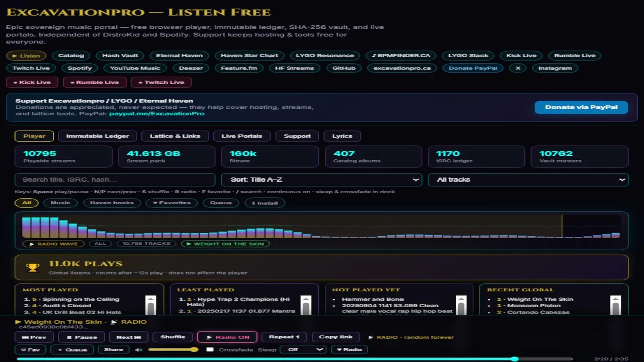This screenshot has width=644, height=362.
Task: Skip to previous track with Prev
Action: (x=34, y=337)
